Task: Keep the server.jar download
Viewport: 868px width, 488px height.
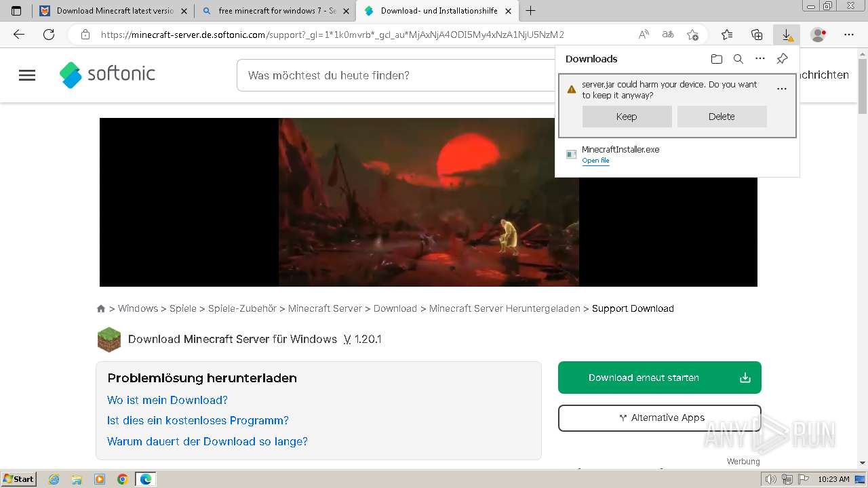Action: coord(627,117)
